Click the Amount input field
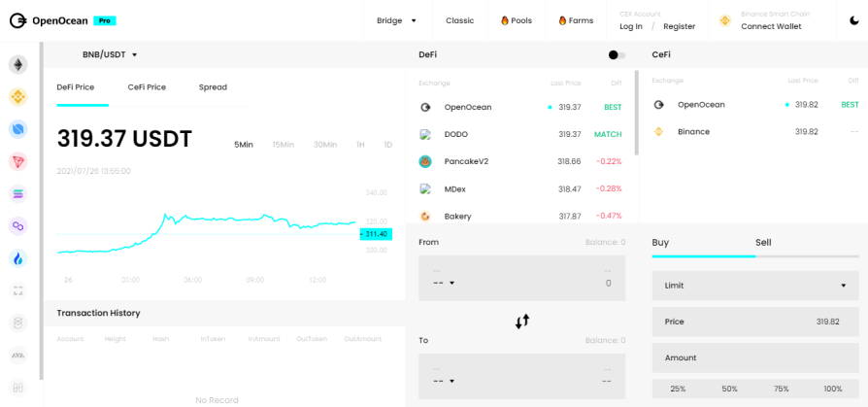 coord(755,357)
